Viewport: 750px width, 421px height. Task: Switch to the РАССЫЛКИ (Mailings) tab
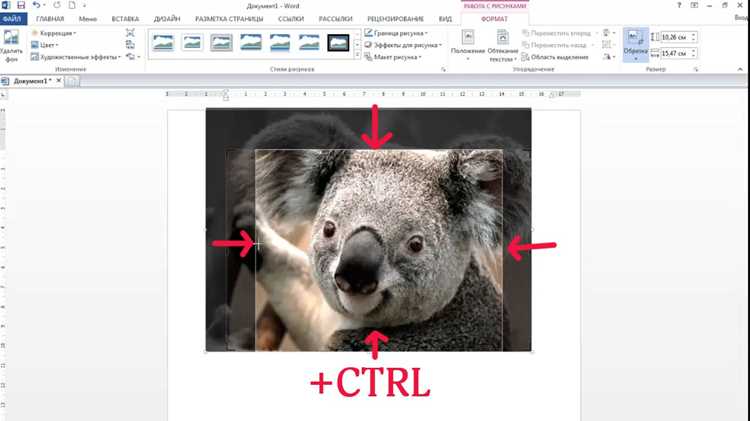point(335,19)
